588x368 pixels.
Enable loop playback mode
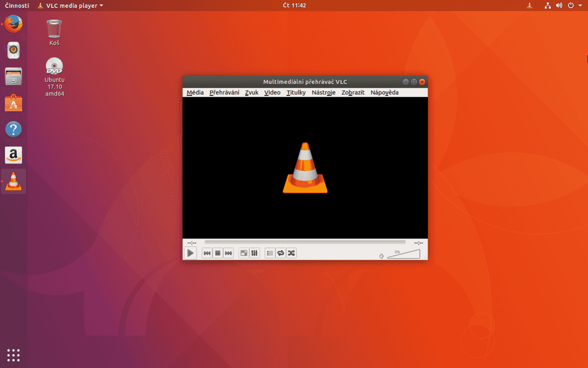coord(281,253)
